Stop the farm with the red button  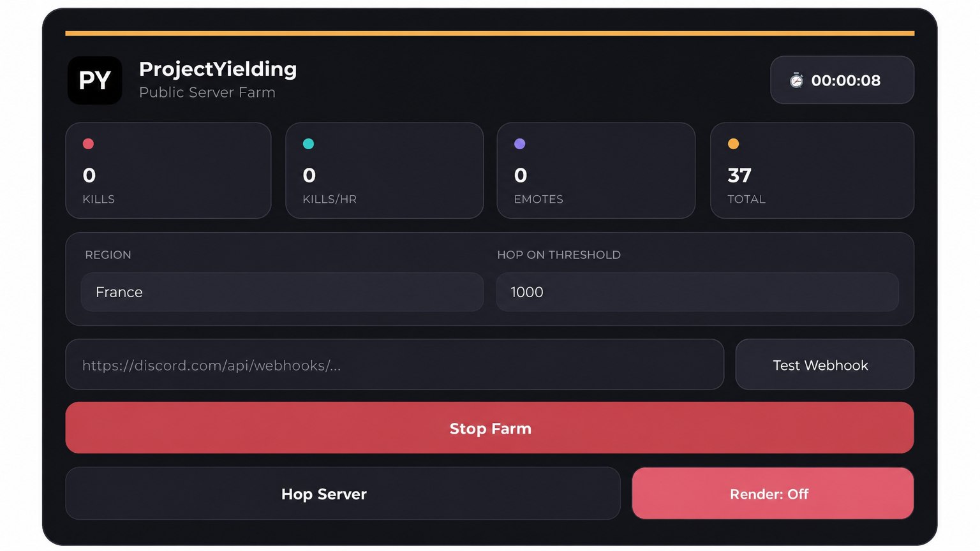489,428
